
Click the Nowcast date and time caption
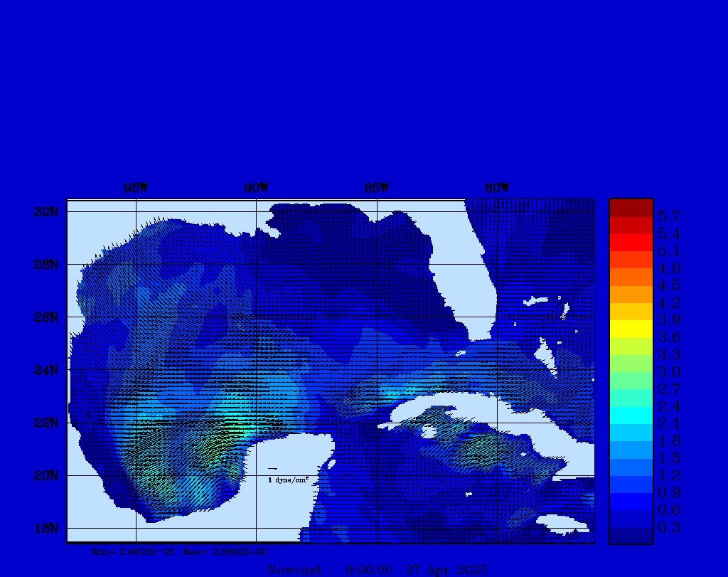click(377, 570)
